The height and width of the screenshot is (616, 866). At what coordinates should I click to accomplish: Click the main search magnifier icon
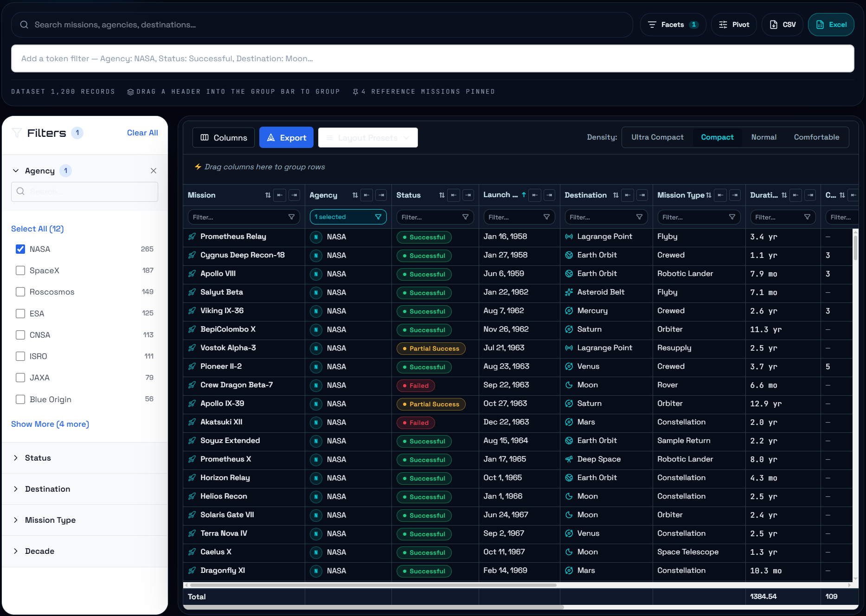pos(24,25)
